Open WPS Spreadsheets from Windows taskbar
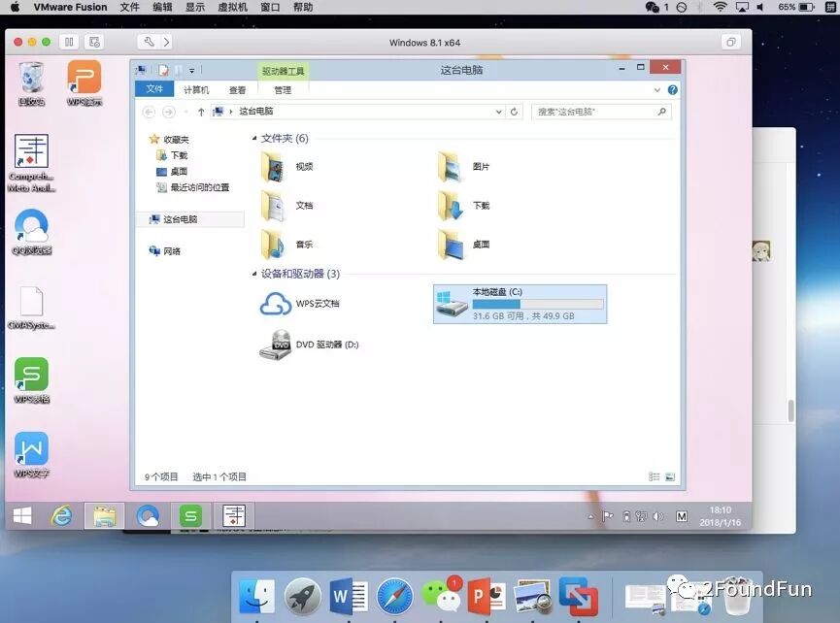 190,516
